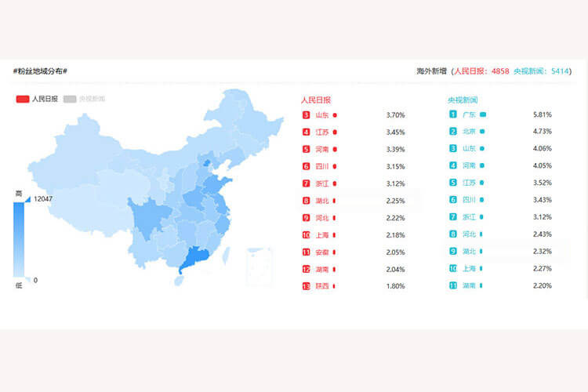Click the rank 2 badge beside 北京

453,132
